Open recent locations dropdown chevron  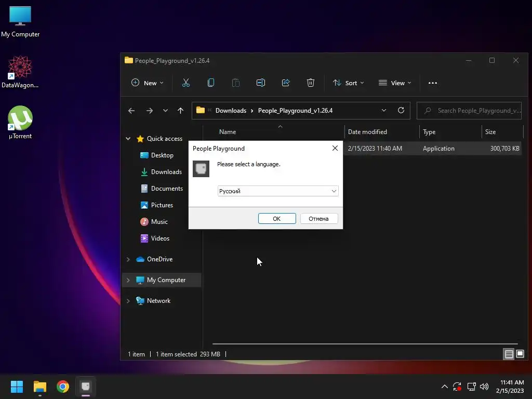pos(165,111)
